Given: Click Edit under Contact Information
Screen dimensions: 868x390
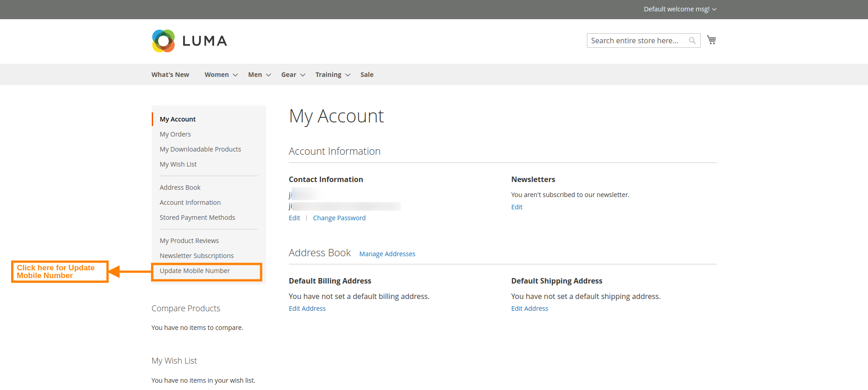Looking at the screenshot, I should coord(294,218).
